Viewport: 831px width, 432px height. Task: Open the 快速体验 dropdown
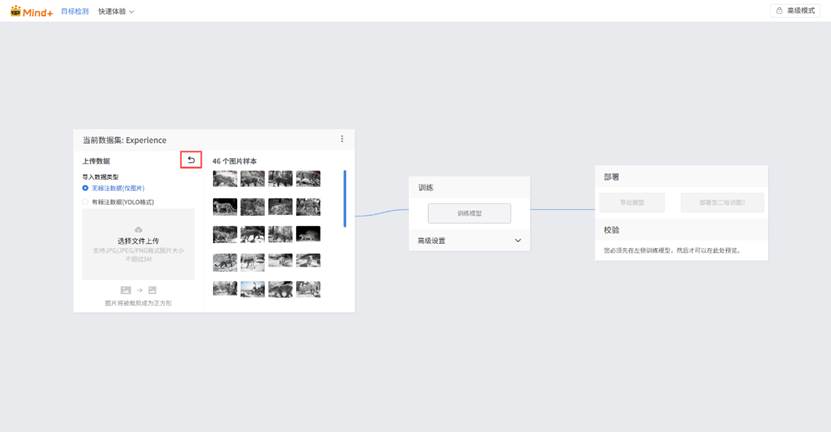point(116,11)
